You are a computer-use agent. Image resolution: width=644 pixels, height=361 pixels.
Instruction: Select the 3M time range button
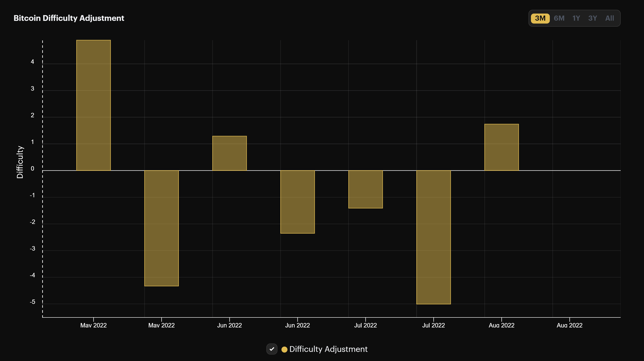(x=540, y=18)
